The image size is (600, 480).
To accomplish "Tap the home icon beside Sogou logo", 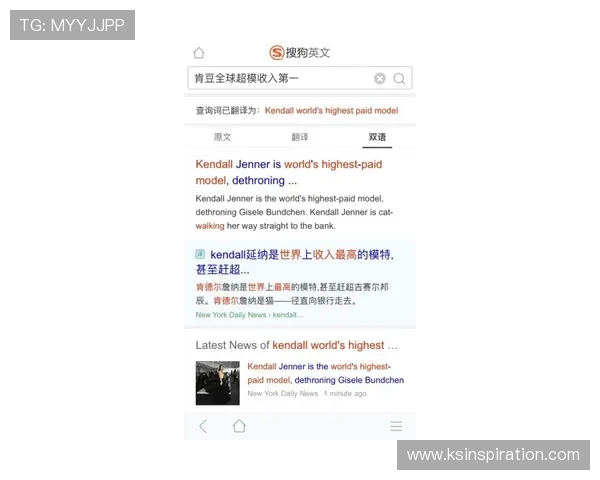I will click(199, 53).
